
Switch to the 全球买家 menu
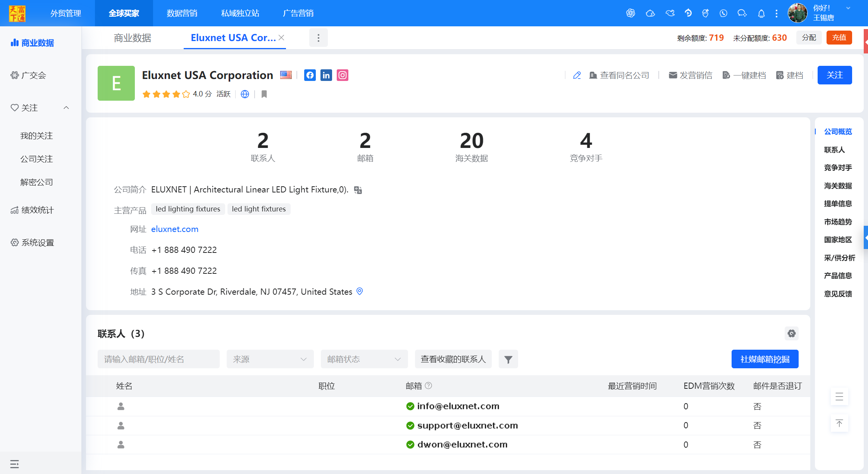point(124,13)
